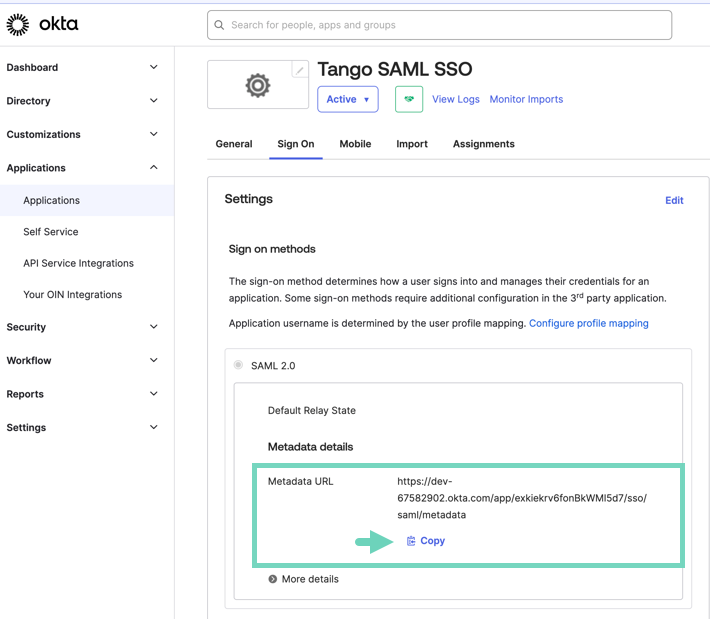Open API Service Integrations in sidebar
The width and height of the screenshot is (710, 619).
[x=78, y=263]
